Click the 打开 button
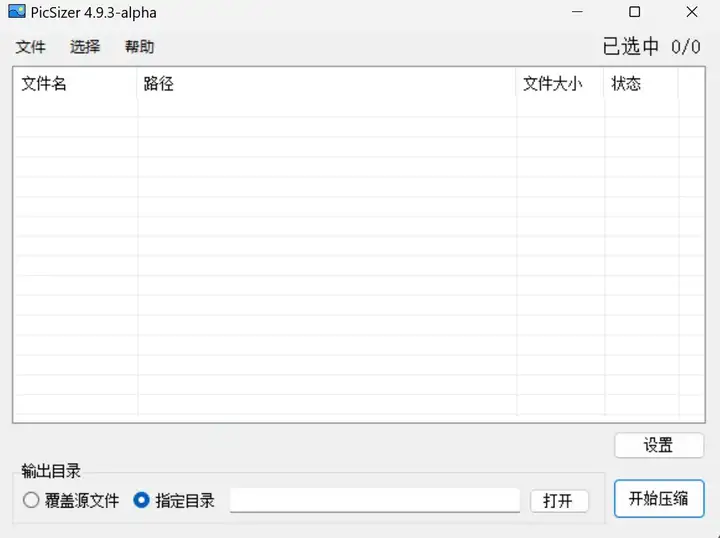This screenshot has height=538, width=720. click(x=559, y=501)
